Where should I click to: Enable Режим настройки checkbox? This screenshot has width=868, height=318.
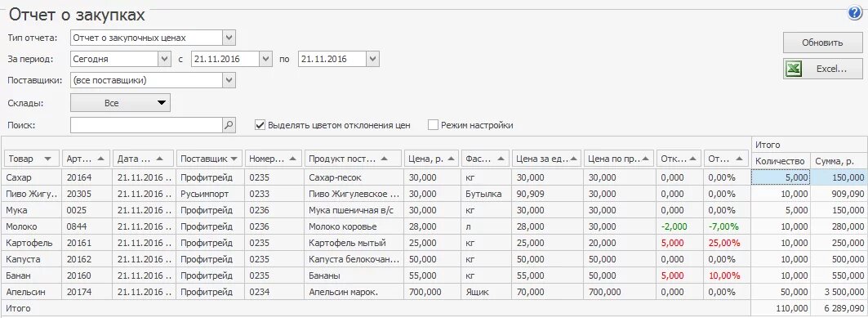(x=433, y=125)
